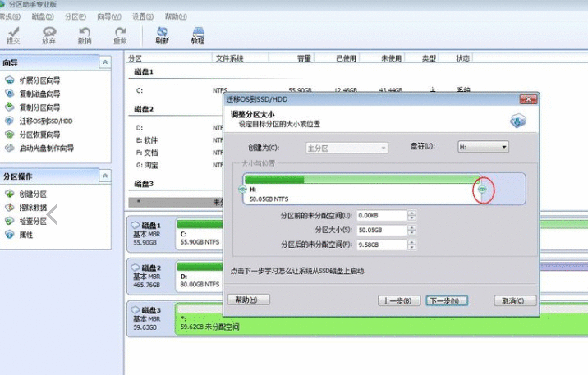Click the 重做 (redo) toolbar icon
Screen dimensions: 588x375
[x=120, y=35]
